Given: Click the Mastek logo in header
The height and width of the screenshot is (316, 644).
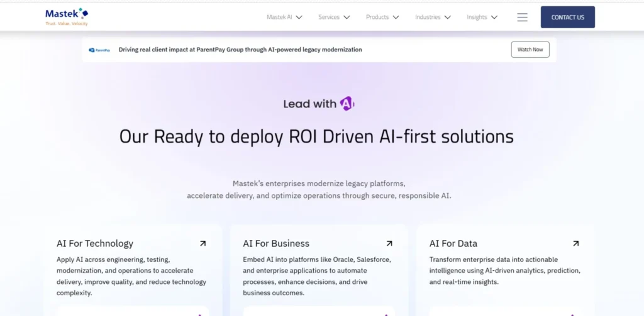Looking at the screenshot, I should (67, 16).
